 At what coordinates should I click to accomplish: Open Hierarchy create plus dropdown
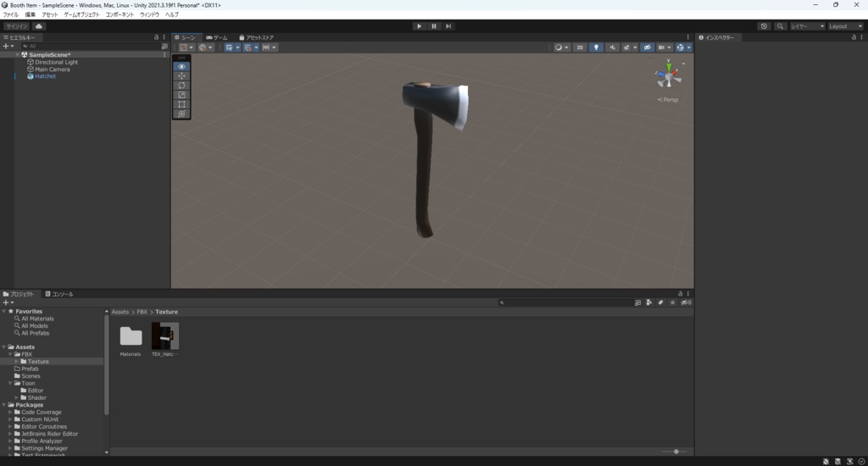coord(8,47)
